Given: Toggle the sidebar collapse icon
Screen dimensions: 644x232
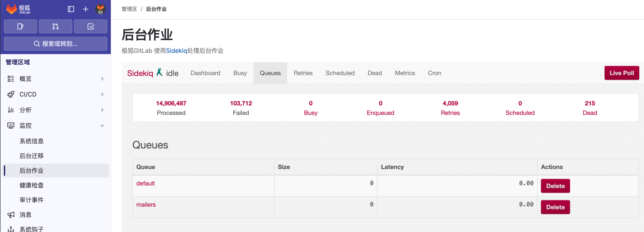Looking at the screenshot, I should pos(71,9).
